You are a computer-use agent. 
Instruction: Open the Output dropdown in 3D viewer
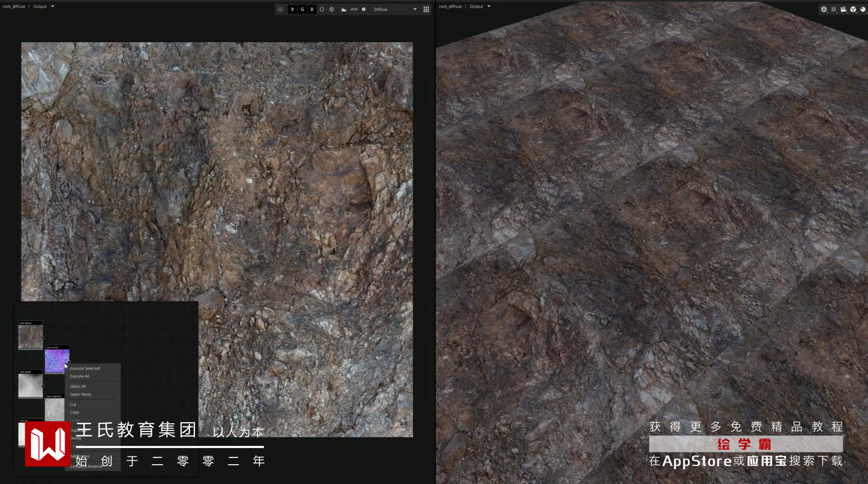480,7
